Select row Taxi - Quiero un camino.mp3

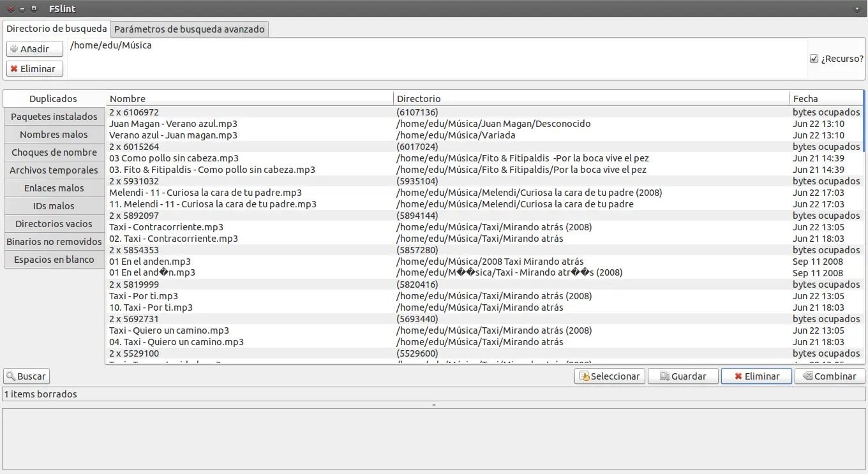click(x=484, y=330)
